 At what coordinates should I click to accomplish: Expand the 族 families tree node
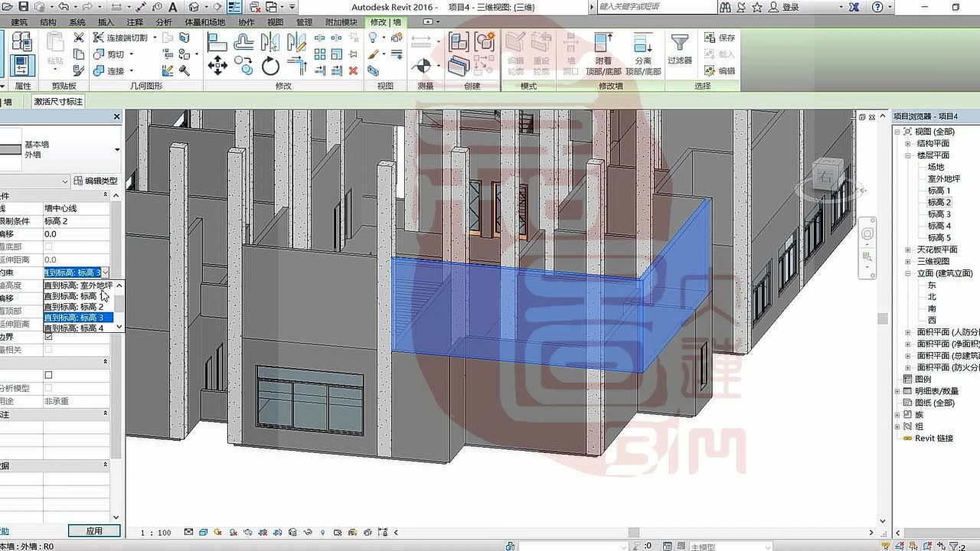[x=897, y=414]
